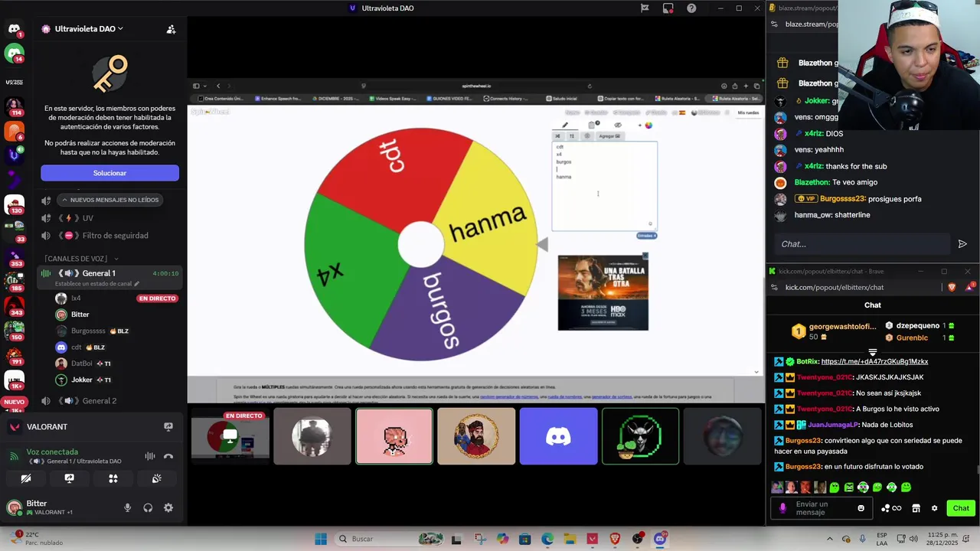Open language flag selector on wheel site
Viewport: 980px width, 551px height.
(x=681, y=112)
